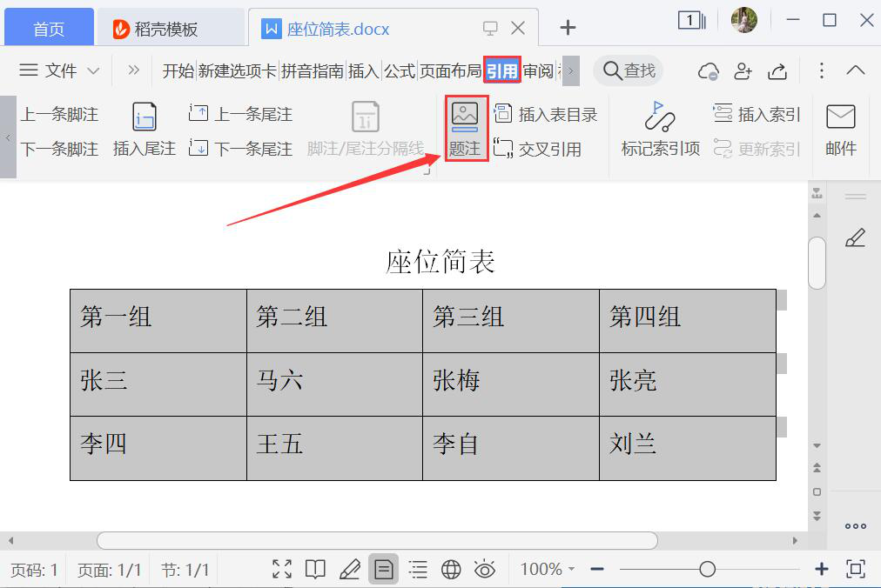Screen dimensions: 881x588
Task: Click the 第一组 table cell
Action: point(158,321)
